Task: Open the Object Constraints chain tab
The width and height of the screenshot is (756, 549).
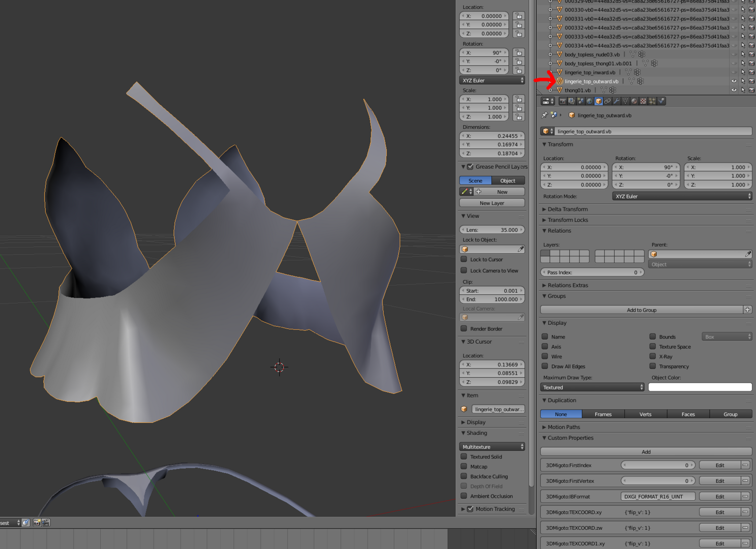Action: coord(607,101)
